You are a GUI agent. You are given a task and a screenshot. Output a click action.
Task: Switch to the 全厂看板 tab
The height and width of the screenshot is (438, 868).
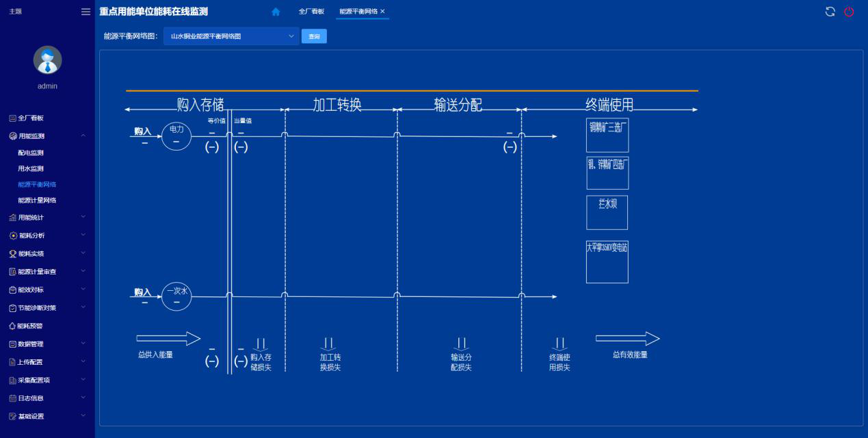(311, 12)
